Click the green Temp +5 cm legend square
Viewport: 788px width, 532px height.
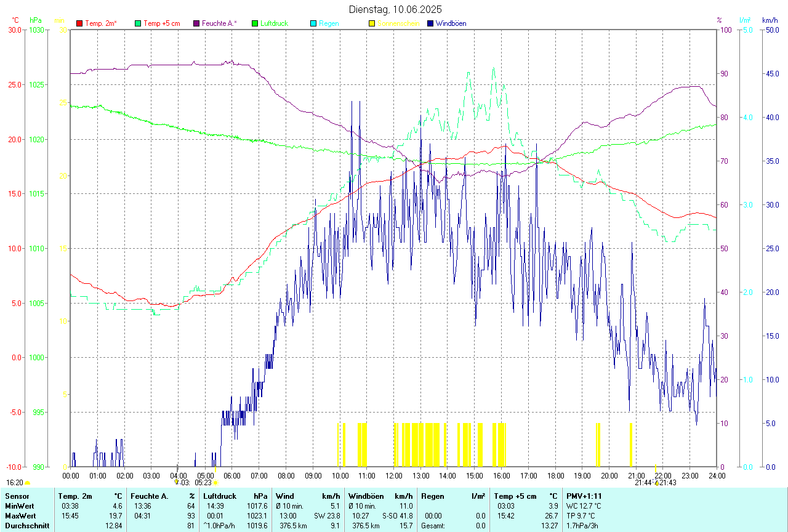click(x=138, y=23)
